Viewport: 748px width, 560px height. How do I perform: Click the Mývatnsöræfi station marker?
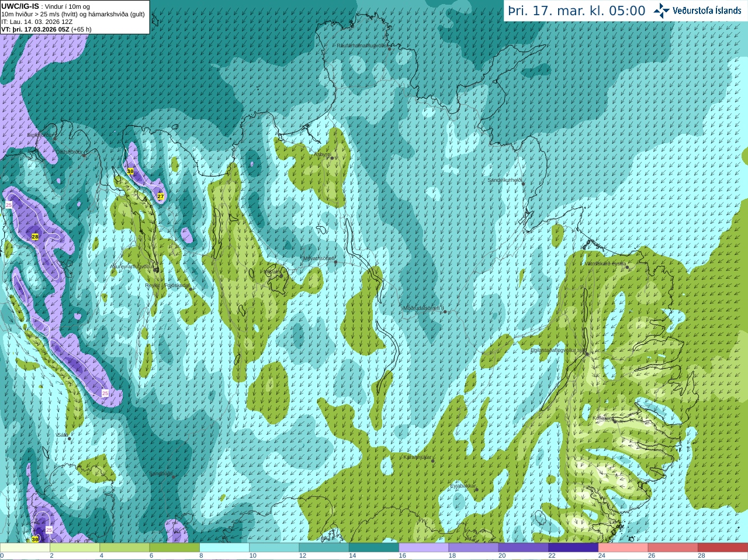(x=335, y=262)
